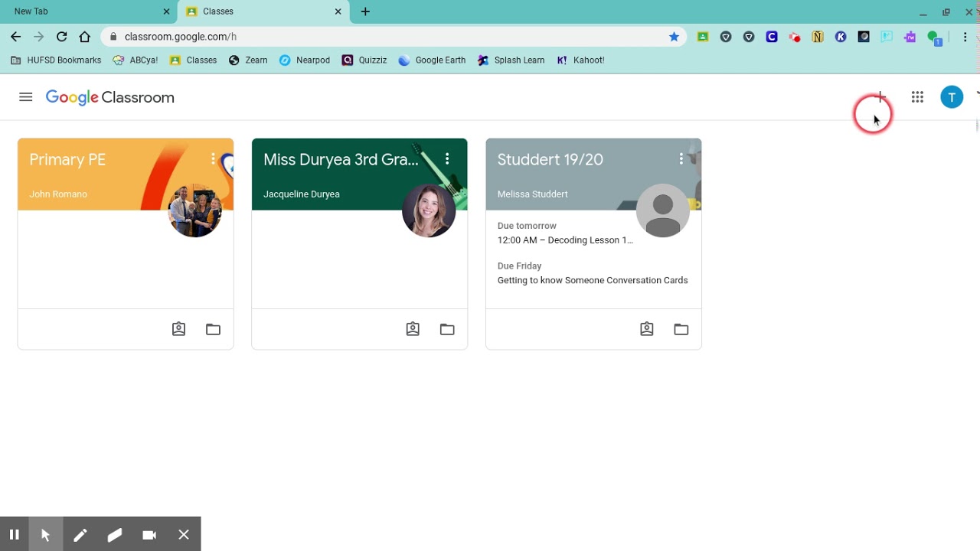Select the cursor pointer recording tool
Viewport: 980px width, 551px height.
(x=46, y=534)
